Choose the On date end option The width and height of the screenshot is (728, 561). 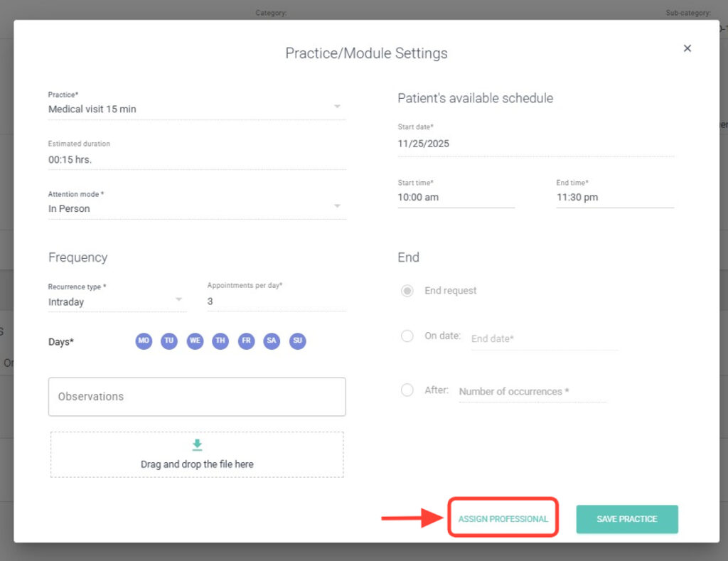point(407,336)
